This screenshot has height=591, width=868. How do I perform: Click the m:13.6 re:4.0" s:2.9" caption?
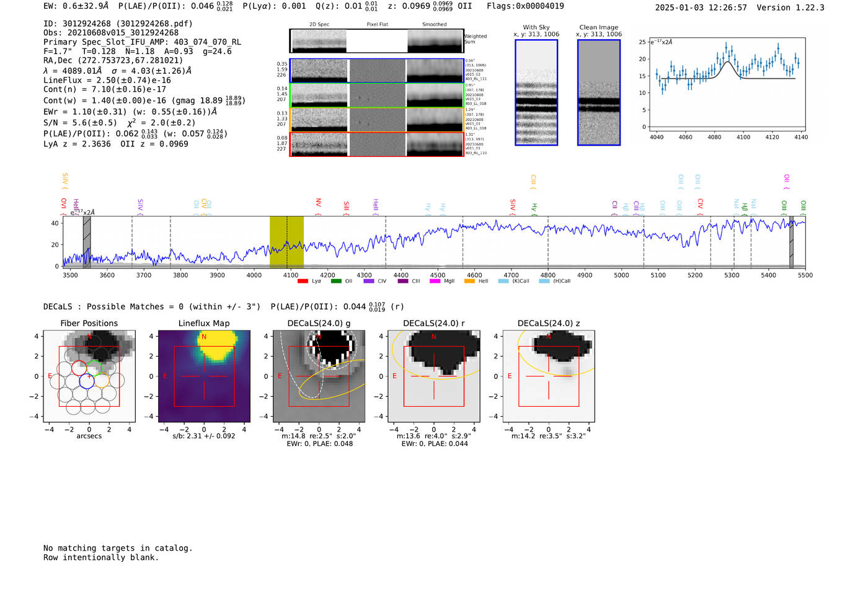coord(434,436)
